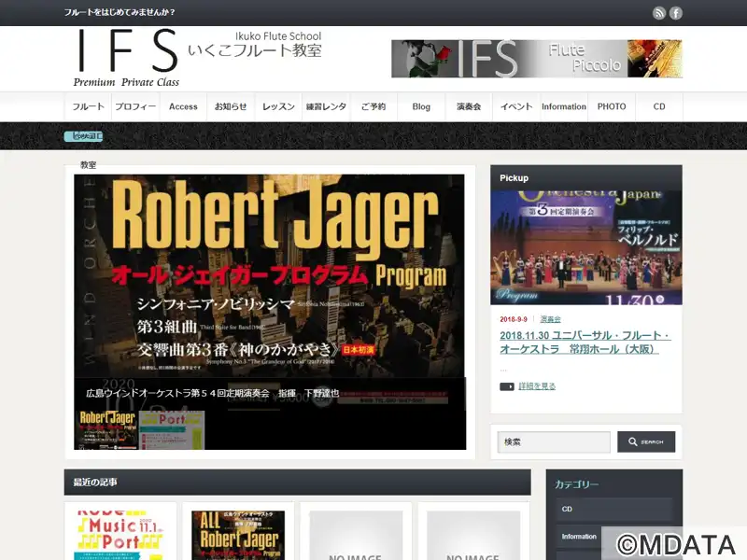747x560 pixels.
Task: Open the IFS Flute Piccolo banner
Action: (x=537, y=59)
